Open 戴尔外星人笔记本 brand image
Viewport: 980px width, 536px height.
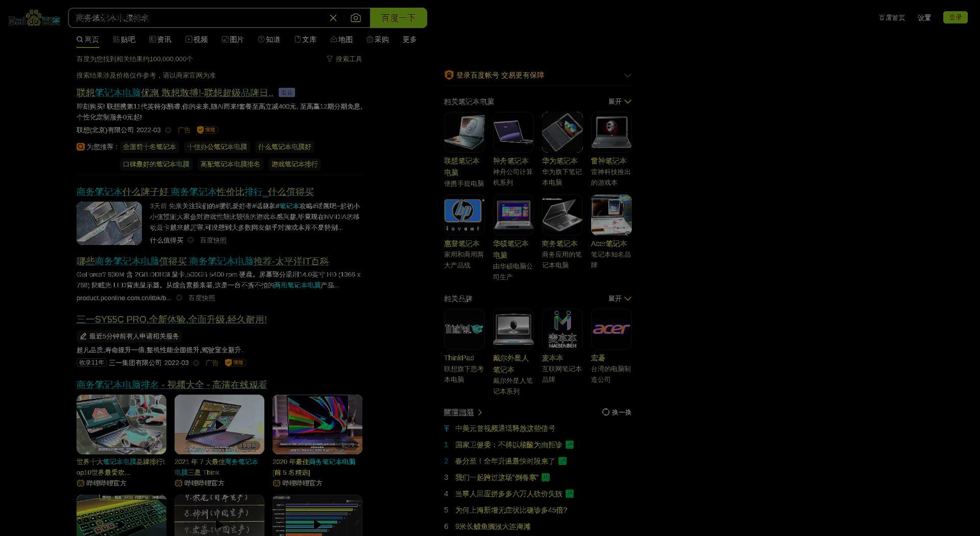point(513,329)
